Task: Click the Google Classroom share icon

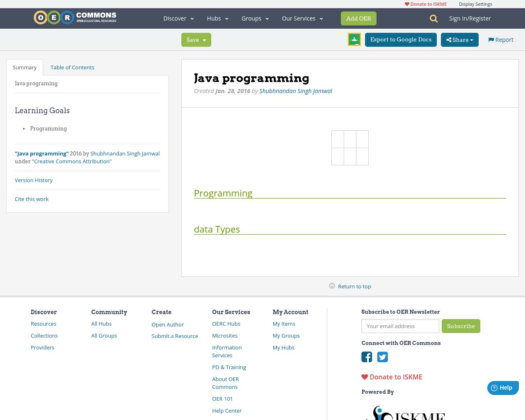Action: [354, 39]
